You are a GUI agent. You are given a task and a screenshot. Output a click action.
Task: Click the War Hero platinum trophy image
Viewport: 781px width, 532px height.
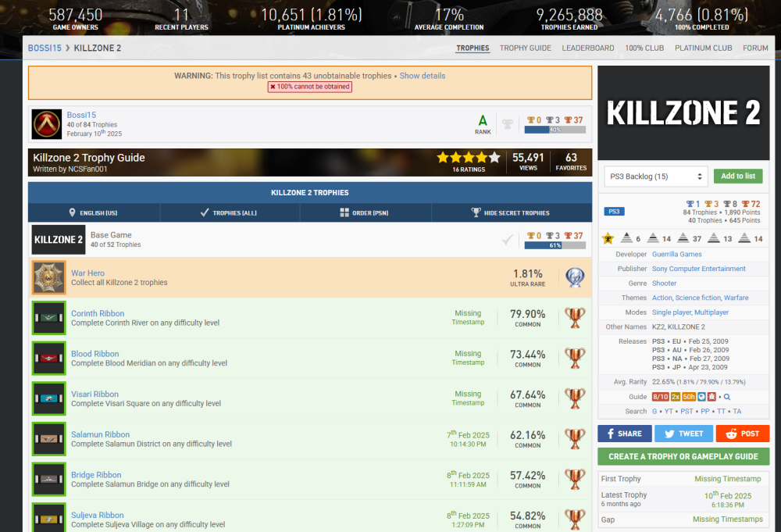coord(48,277)
